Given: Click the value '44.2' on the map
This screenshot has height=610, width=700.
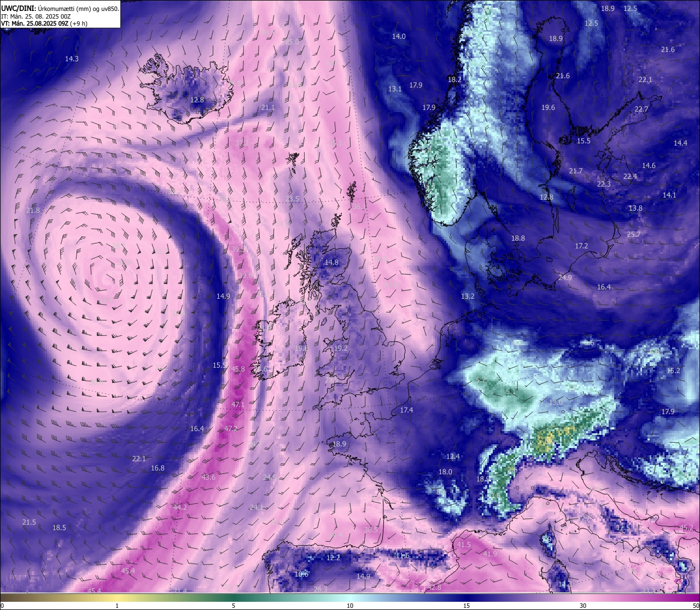Looking at the screenshot, I should pyautogui.click(x=180, y=508).
